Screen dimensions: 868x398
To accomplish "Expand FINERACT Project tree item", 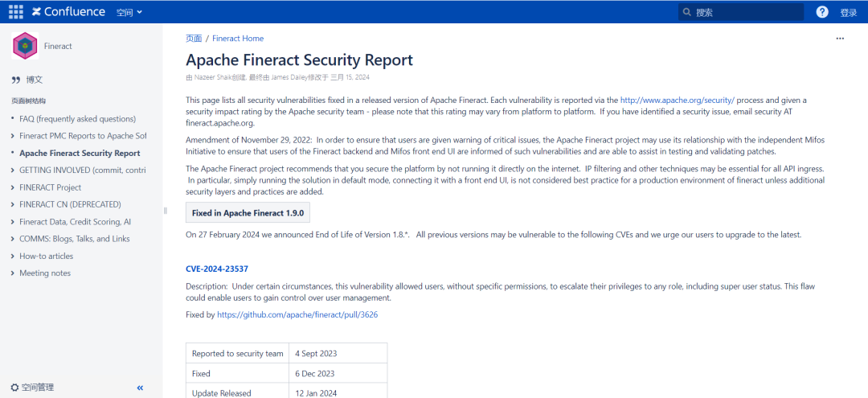I will point(13,187).
